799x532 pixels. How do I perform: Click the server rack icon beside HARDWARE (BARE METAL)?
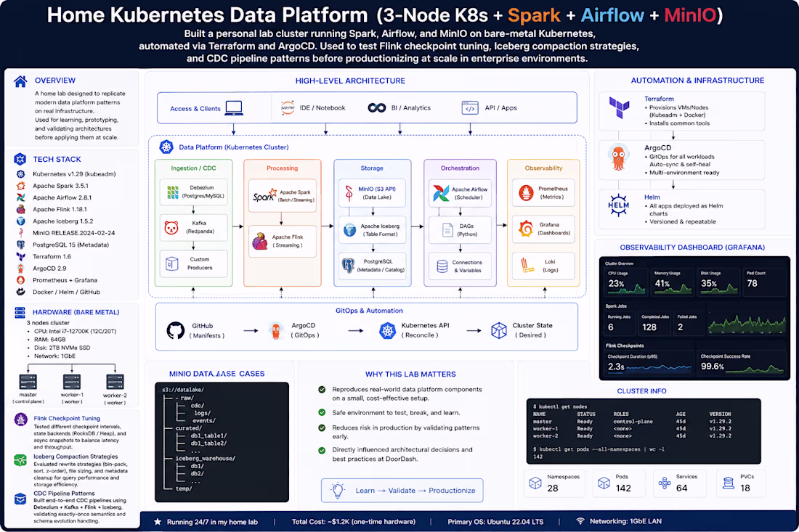coord(20,312)
